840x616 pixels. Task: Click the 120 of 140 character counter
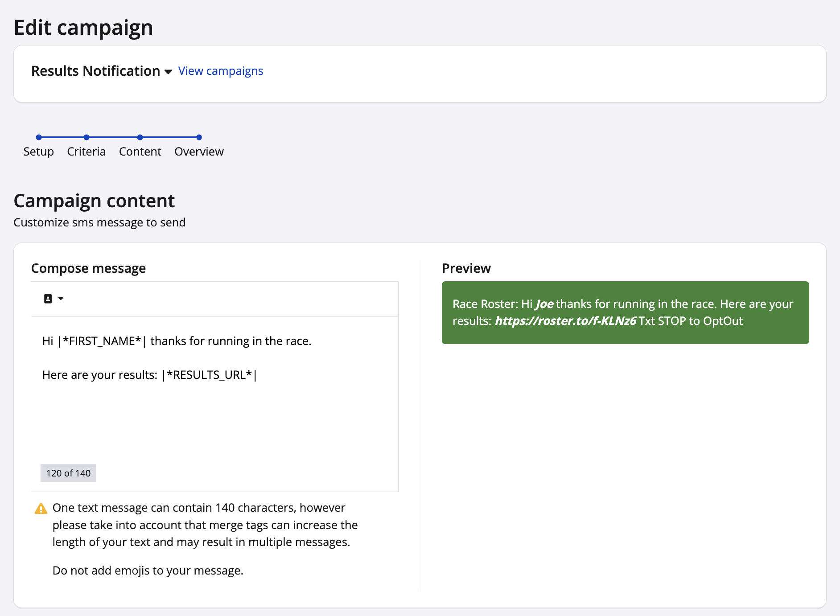click(68, 473)
